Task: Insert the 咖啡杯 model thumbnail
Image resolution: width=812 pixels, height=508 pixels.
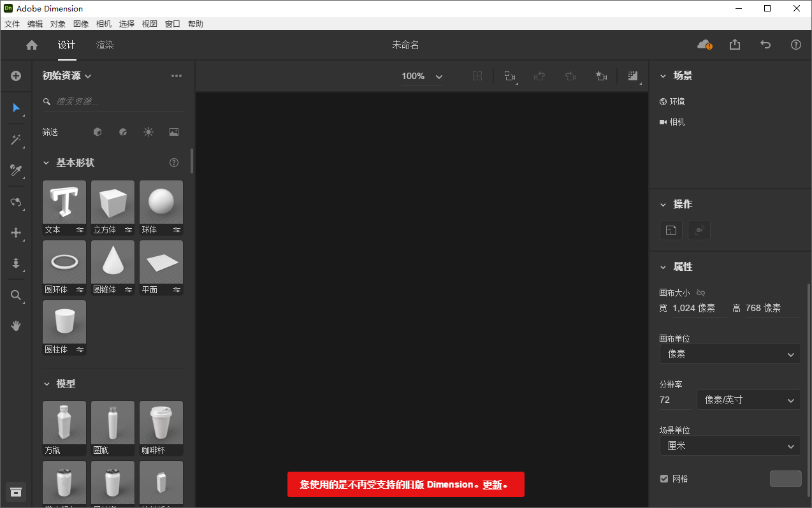Action: (161, 422)
